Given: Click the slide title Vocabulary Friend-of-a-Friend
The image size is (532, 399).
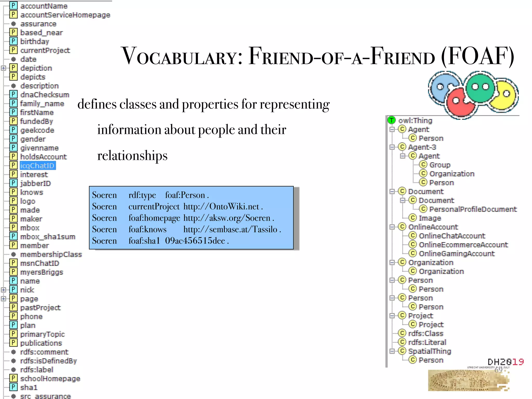Looking at the screenshot, I should (x=318, y=56).
